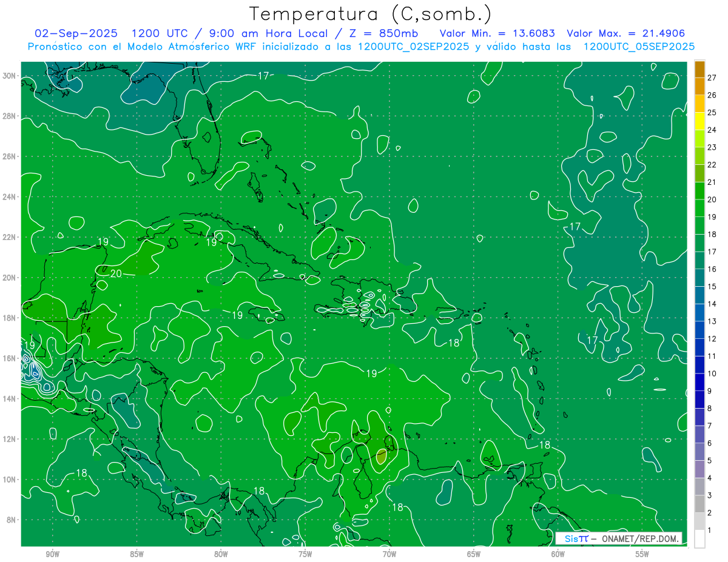Click the '10N' latitude axis label
The width and height of the screenshot is (728, 562).
tap(10, 479)
